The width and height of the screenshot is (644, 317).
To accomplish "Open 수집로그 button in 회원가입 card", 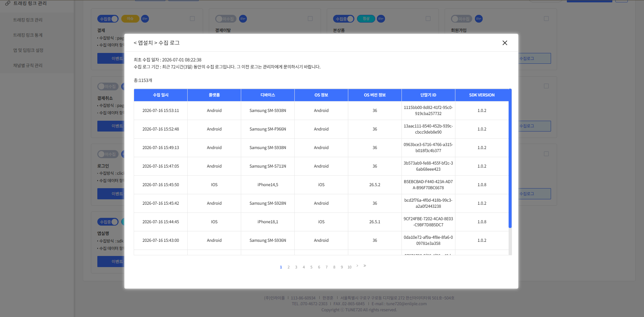I will (x=535, y=58).
